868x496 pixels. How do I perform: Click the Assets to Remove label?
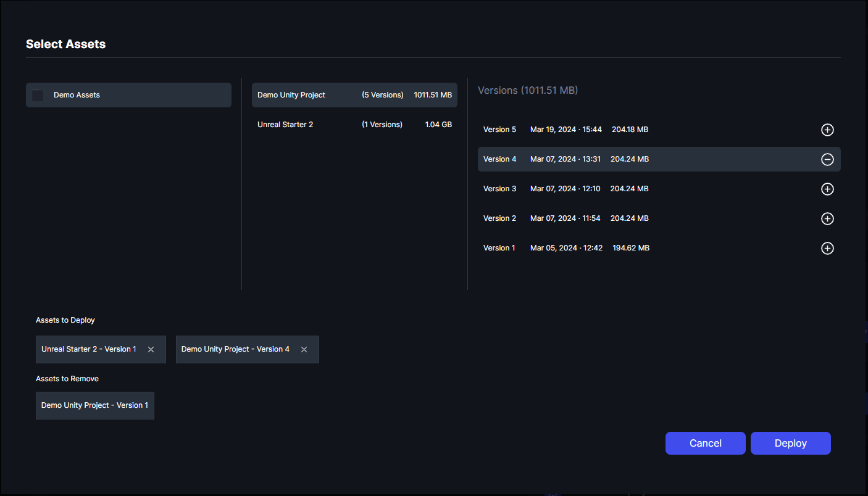67,379
